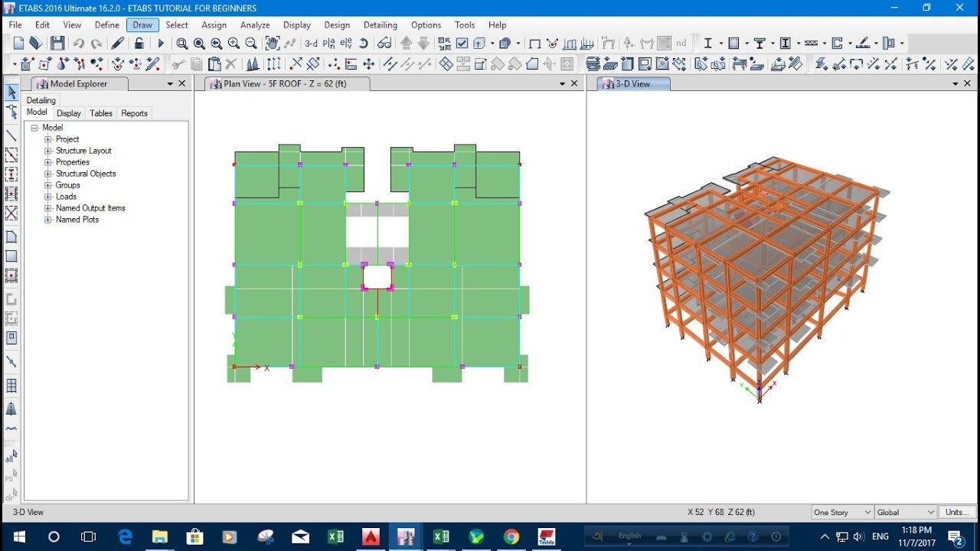Select the Run Analysis arrow icon

tap(162, 43)
